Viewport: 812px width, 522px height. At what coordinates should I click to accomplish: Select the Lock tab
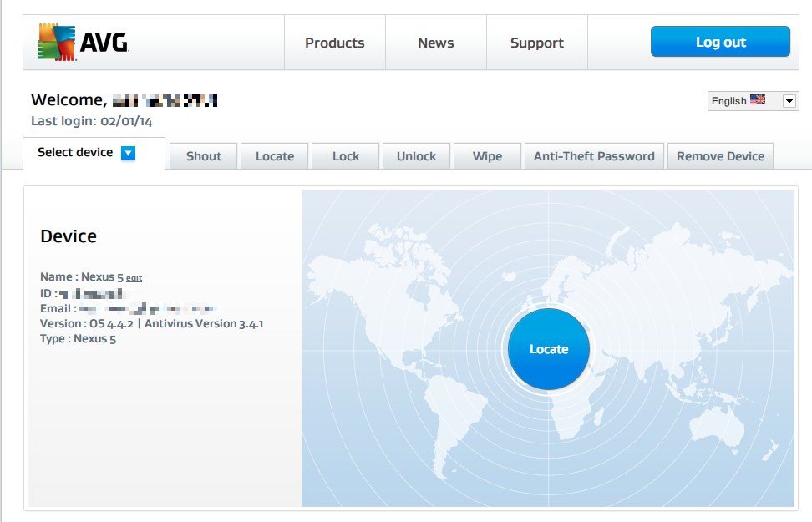345,156
